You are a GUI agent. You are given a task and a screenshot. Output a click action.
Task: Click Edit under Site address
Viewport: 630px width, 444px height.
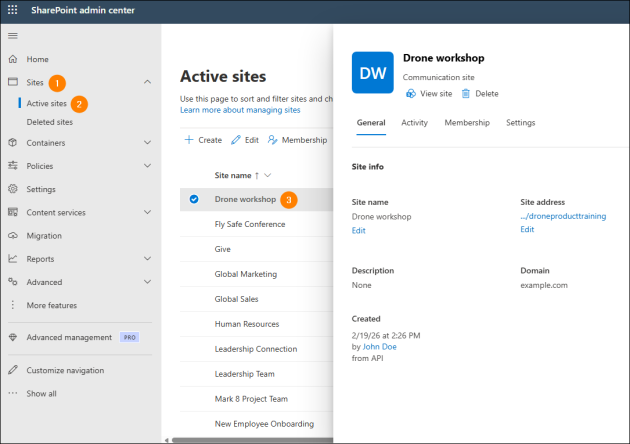click(527, 229)
